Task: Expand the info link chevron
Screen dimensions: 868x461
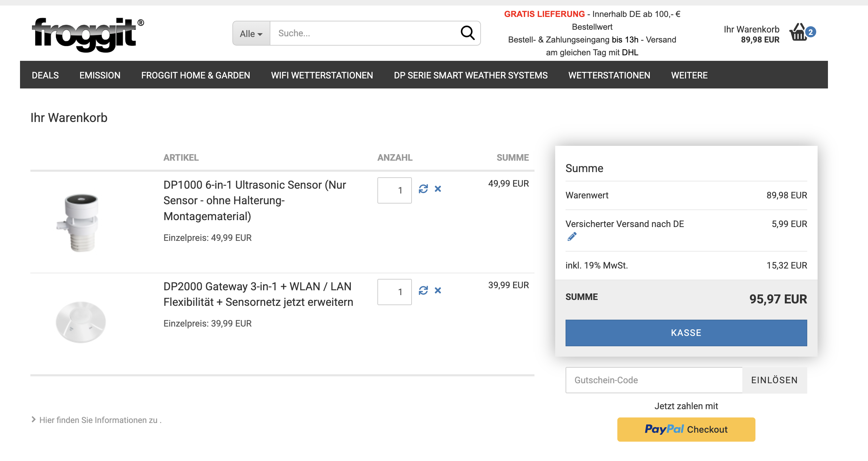Action: [x=33, y=420]
